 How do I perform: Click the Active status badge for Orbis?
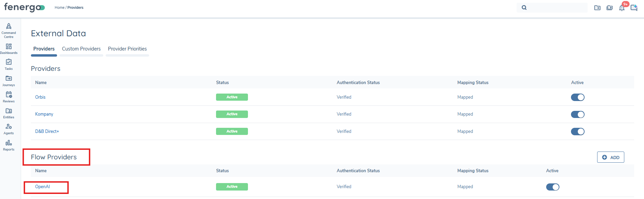click(x=232, y=97)
